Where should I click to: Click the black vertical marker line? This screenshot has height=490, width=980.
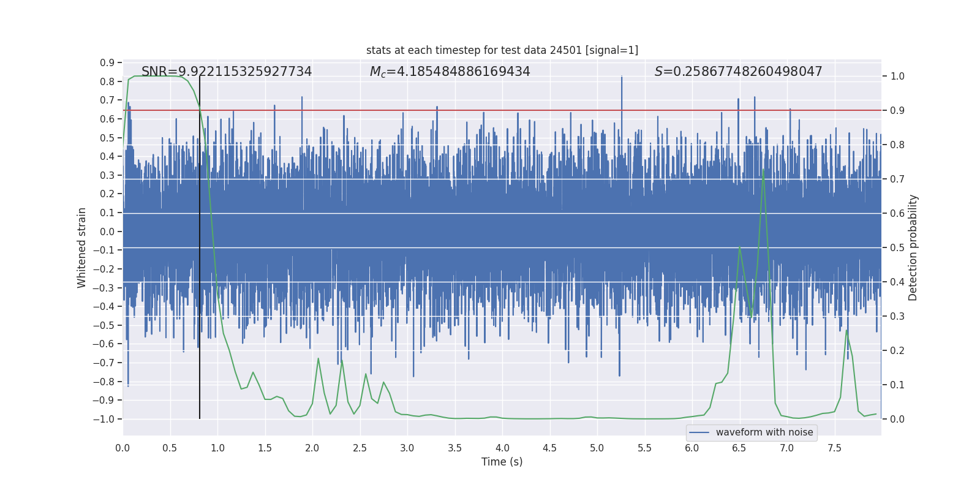coord(200,247)
